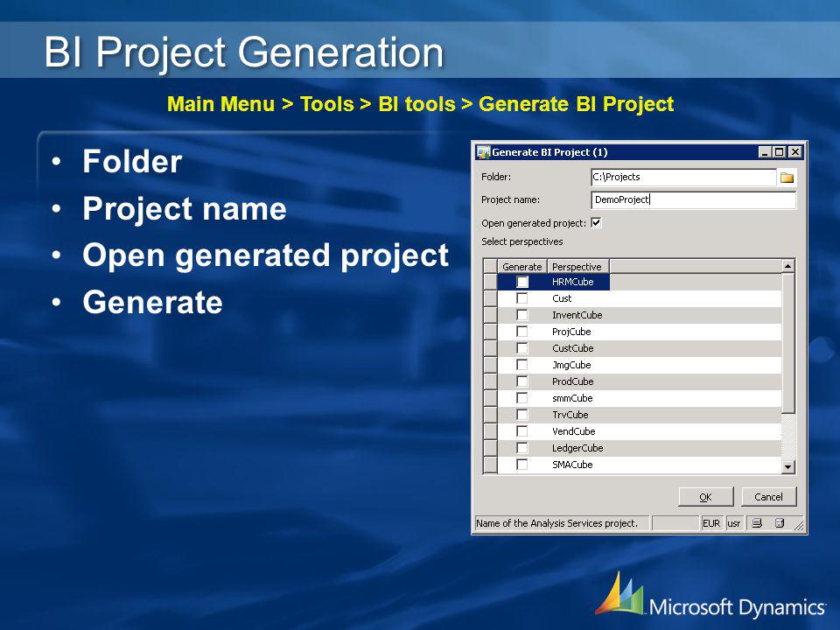Check the Generate box for HRMCube
Screen dimensions: 840x630
click(x=522, y=282)
